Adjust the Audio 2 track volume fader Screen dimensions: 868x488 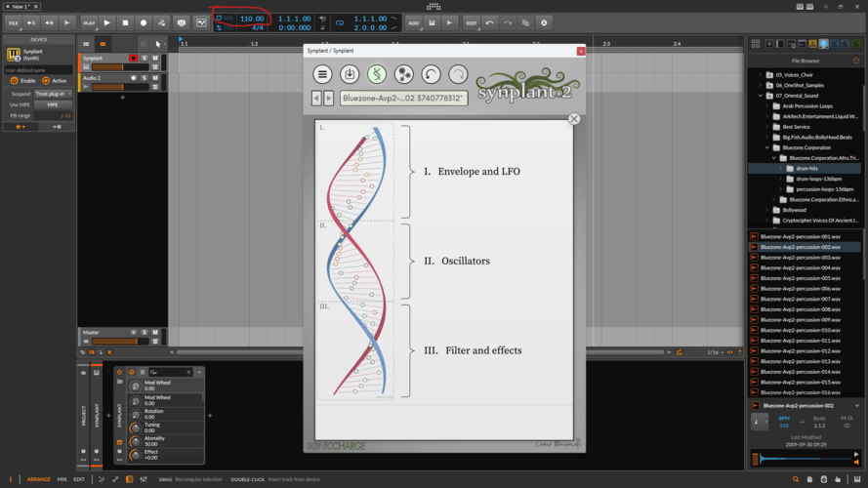pos(121,87)
